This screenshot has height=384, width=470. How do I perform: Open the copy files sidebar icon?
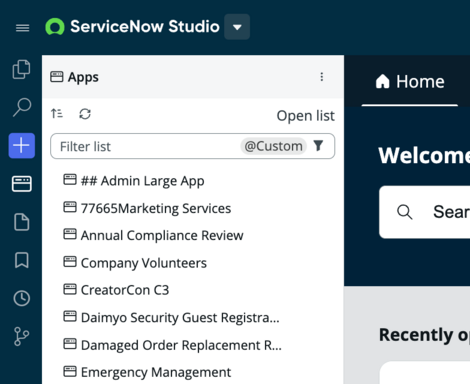pyautogui.click(x=22, y=69)
